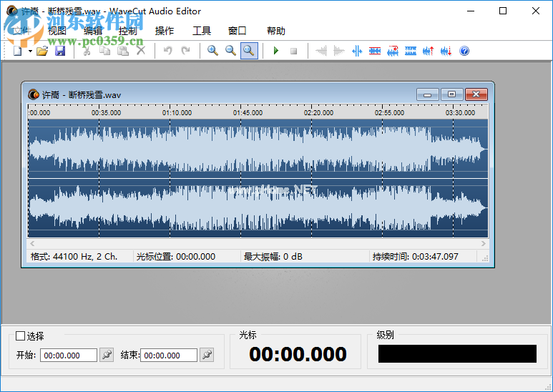Maximize the 断桥残雪.wav document window
Screen dimensions: 553x392
(452, 94)
